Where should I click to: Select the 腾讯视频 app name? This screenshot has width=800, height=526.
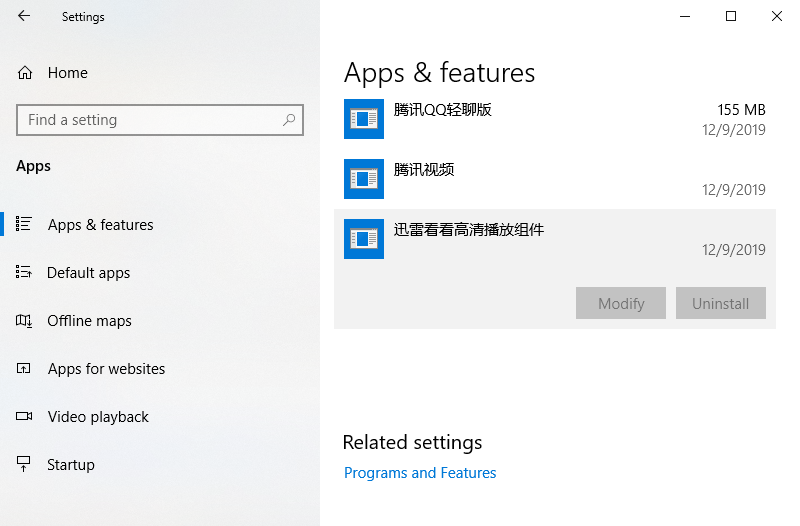click(423, 169)
